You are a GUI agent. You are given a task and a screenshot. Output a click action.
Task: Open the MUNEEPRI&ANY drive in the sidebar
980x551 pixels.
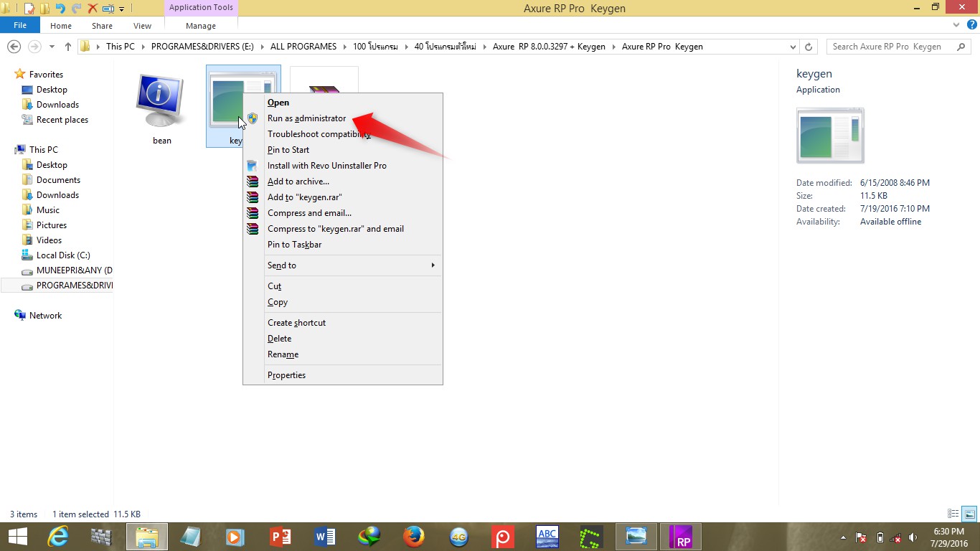67,270
